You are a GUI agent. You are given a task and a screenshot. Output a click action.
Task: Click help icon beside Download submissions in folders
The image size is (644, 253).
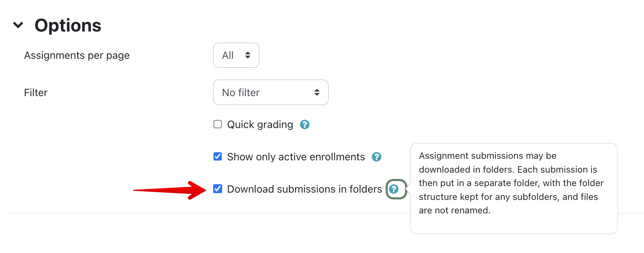pos(394,189)
